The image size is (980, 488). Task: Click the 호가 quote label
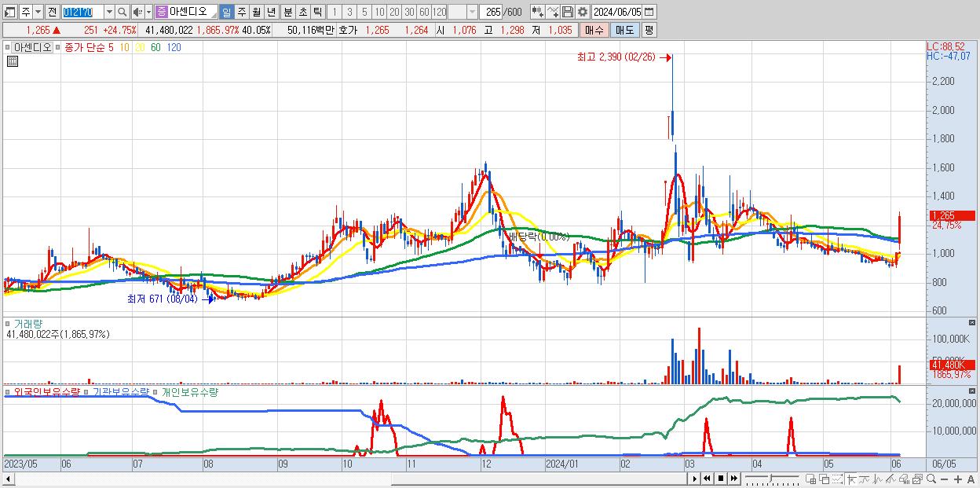[348, 30]
